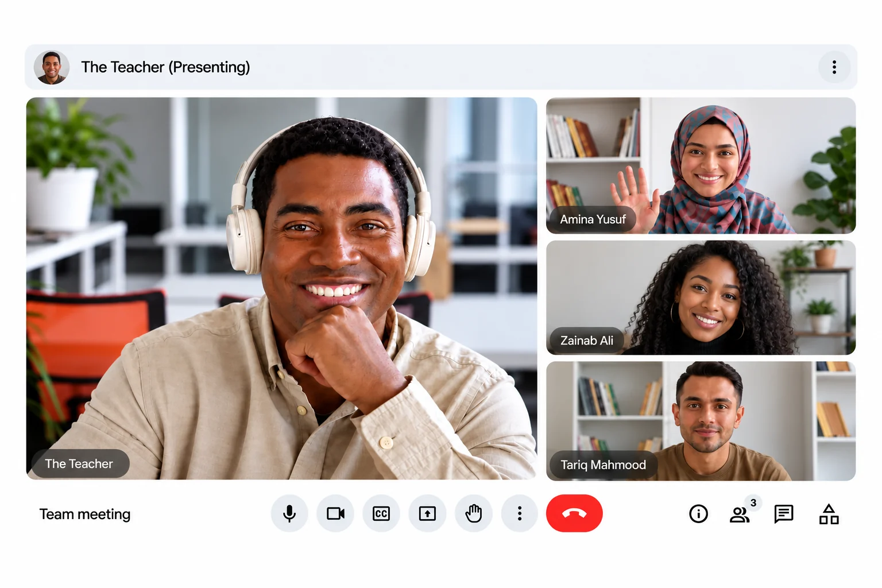Viewport: 882px width, 588px height.
Task: Toggle closed captions
Action: pos(381,513)
